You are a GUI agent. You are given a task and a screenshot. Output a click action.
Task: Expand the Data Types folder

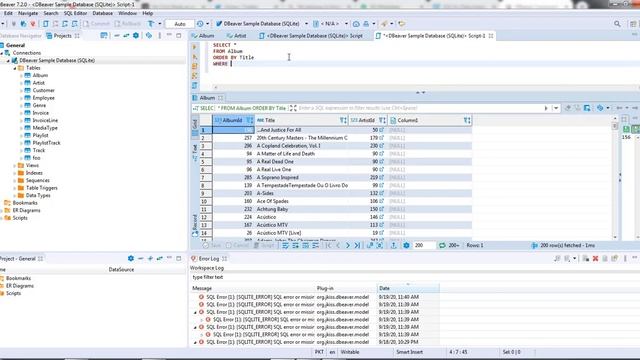coord(15,196)
